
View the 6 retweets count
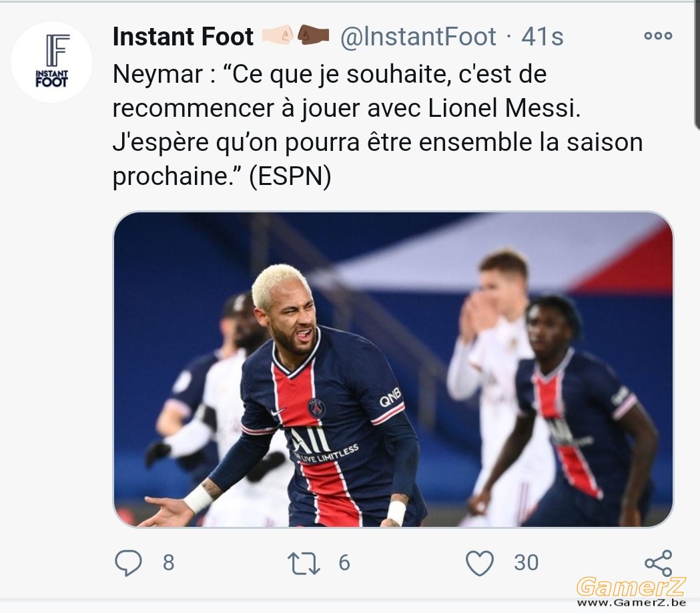click(x=344, y=562)
